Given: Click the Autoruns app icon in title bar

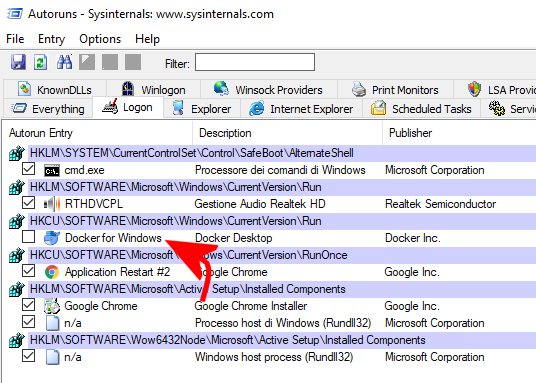Looking at the screenshot, I should click(15, 14).
